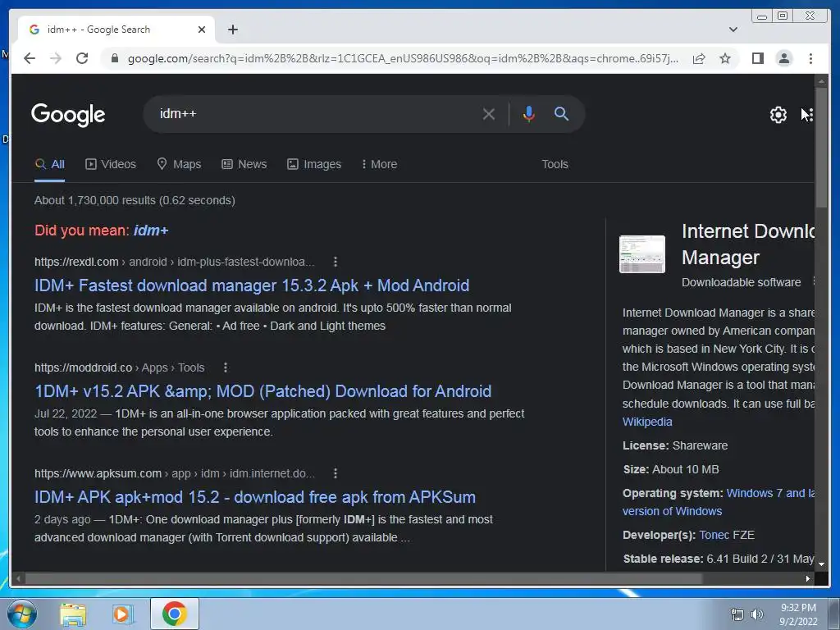This screenshot has height=630, width=840.
Task: Reload the page with the refresh icon
Action: (x=82, y=58)
